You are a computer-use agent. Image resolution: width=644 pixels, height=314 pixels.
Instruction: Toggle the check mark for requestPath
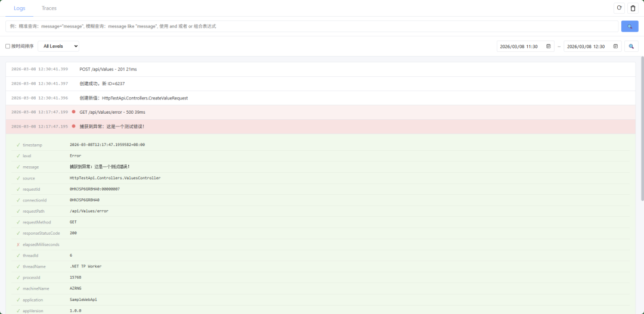18,211
